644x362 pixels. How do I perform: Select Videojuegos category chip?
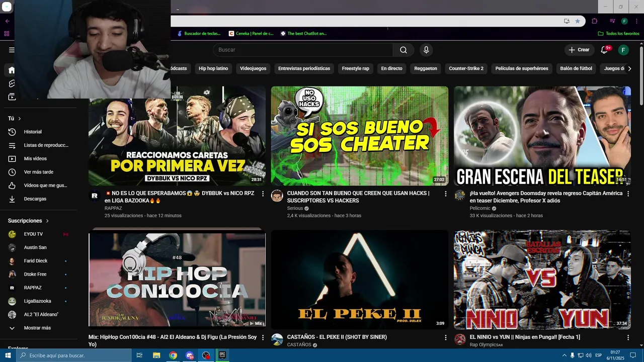tap(253, 68)
